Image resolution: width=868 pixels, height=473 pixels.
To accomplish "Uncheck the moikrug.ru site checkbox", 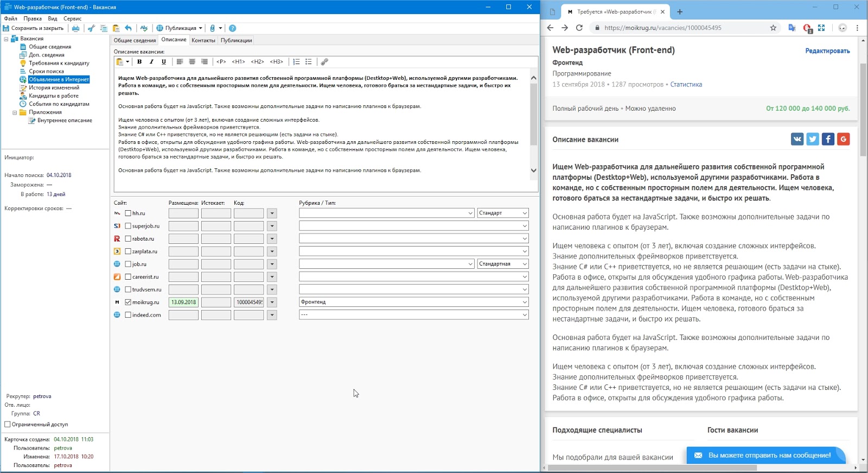I will tap(128, 302).
